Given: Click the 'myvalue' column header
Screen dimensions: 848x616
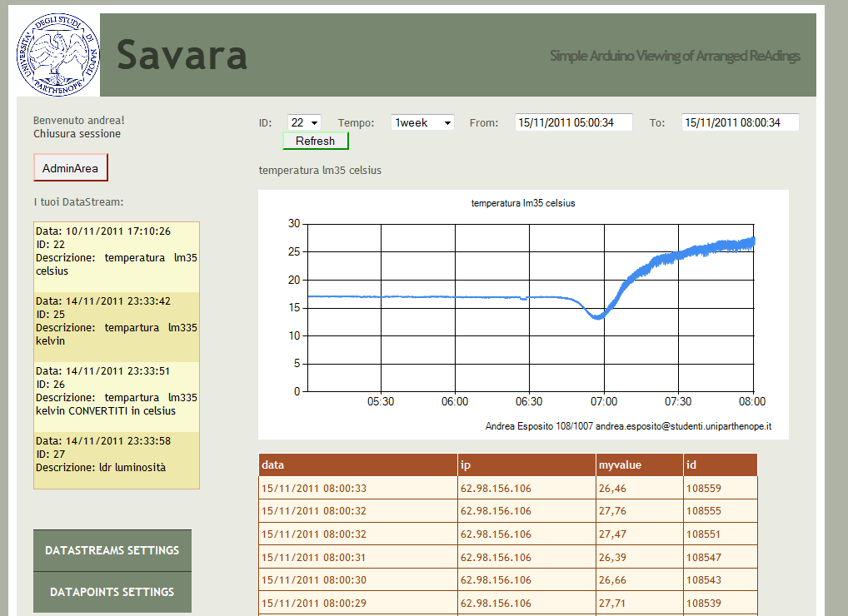Looking at the screenshot, I should (639, 464).
